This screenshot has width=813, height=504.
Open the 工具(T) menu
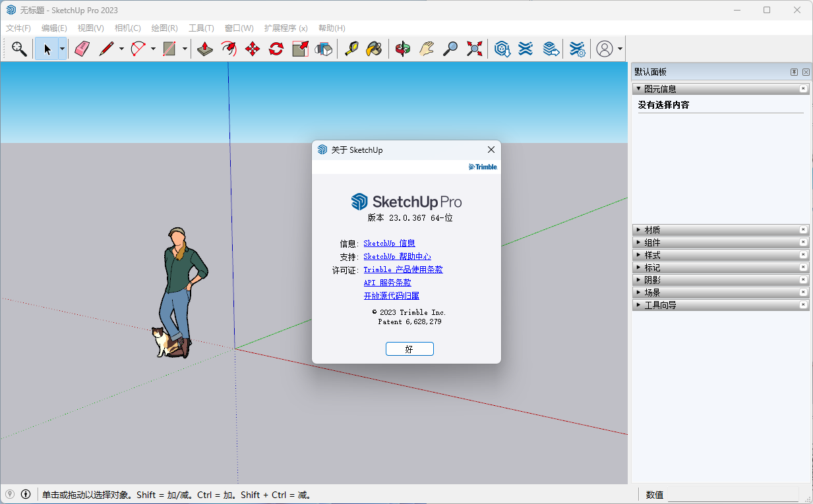[201, 28]
